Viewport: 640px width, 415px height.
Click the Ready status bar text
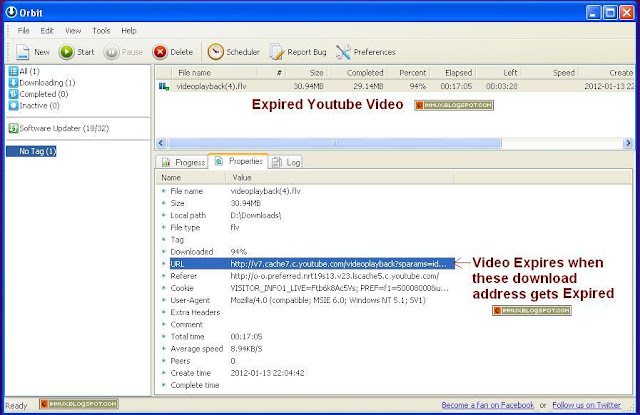16,406
